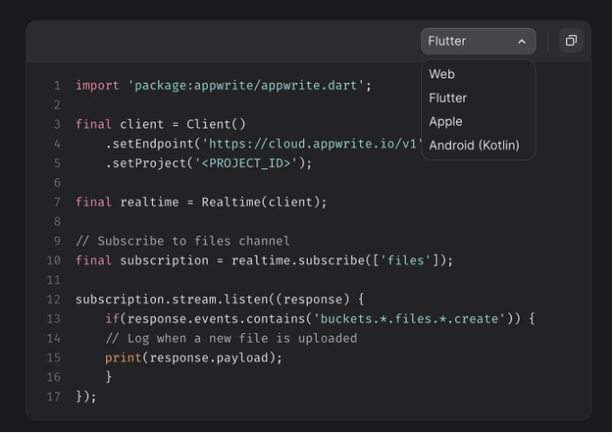Click line number 1
This screenshot has height=433, width=612.
[57, 85]
